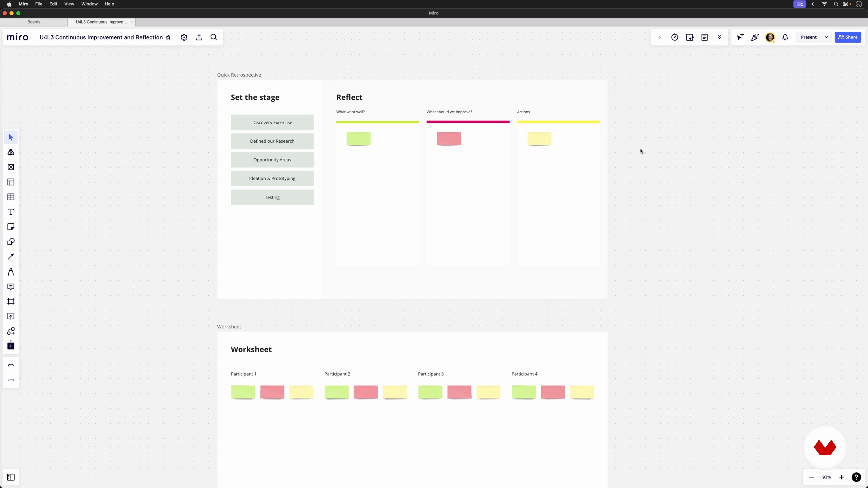Image resolution: width=868 pixels, height=488 pixels.
Task: Click the redo arrow
Action: tap(11, 380)
